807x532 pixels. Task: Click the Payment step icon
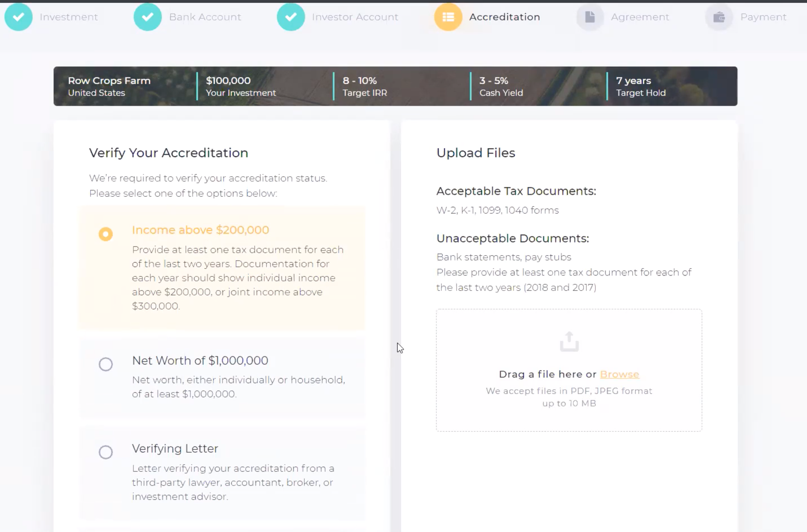[x=719, y=17]
